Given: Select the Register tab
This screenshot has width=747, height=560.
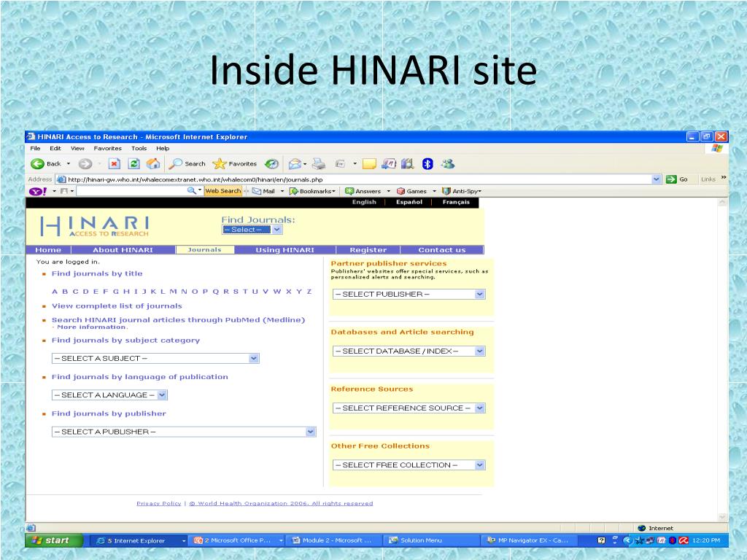Looking at the screenshot, I should click(368, 250).
